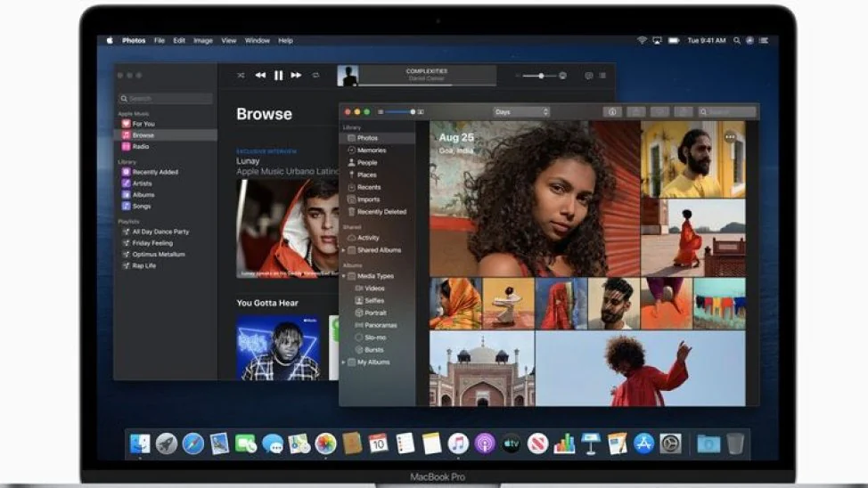Screen dimensions: 868x488
Task: Open Albums in Music library list
Action: click(166, 195)
